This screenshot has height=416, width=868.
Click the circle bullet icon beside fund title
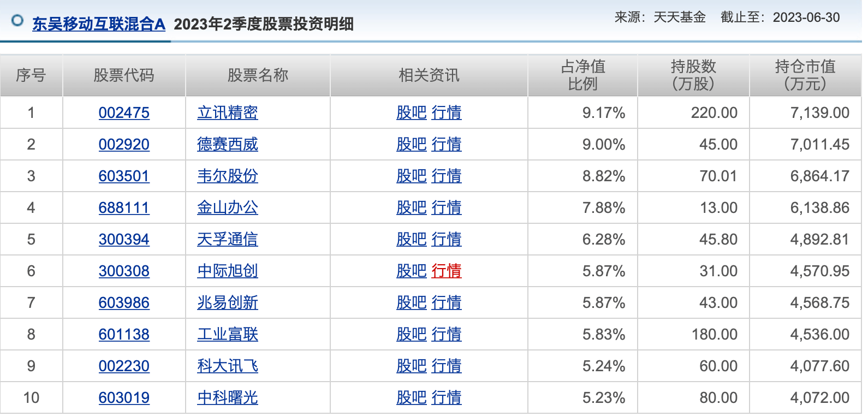coord(17,21)
